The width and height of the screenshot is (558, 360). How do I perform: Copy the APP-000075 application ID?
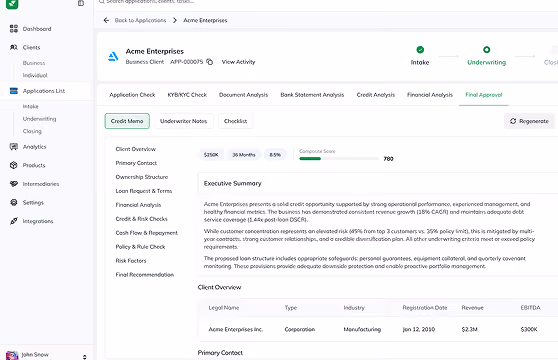point(210,62)
